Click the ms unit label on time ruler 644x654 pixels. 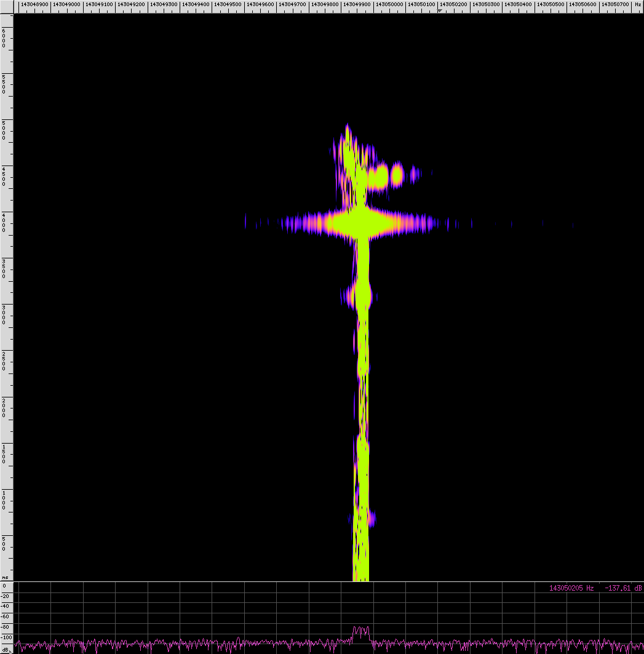[x=6, y=577]
